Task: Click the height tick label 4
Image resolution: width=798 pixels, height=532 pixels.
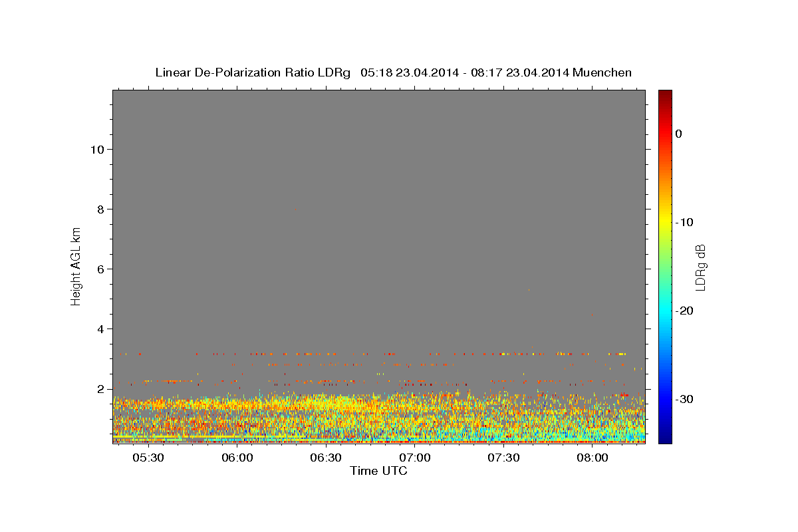Action: (x=101, y=329)
